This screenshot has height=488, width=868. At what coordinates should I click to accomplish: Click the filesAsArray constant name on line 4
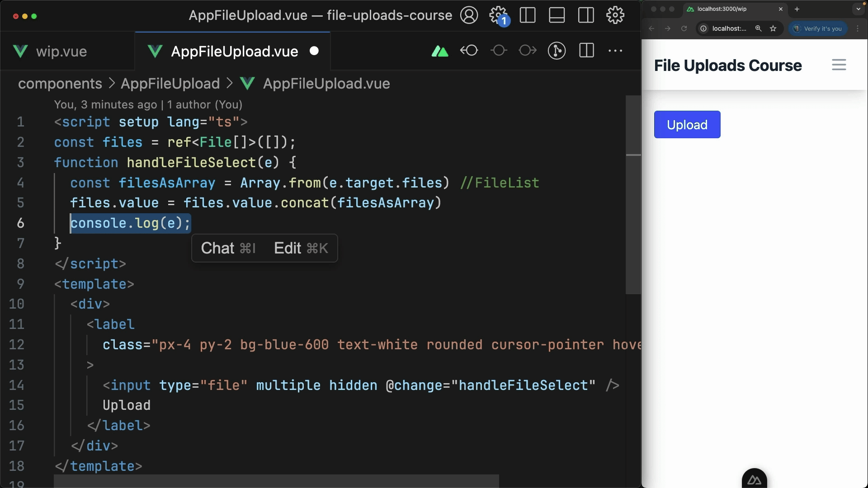pos(167,183)
